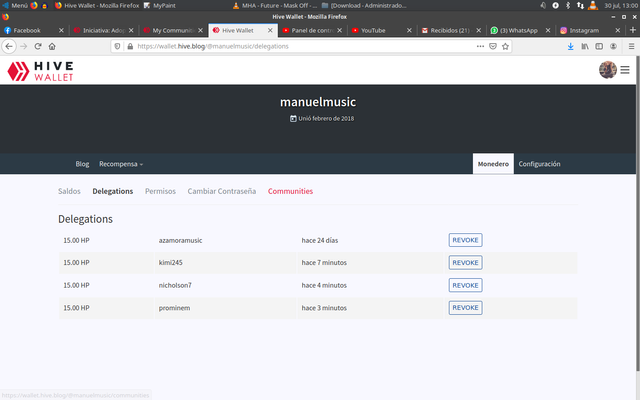Open the Communities link

coord(290,191)
